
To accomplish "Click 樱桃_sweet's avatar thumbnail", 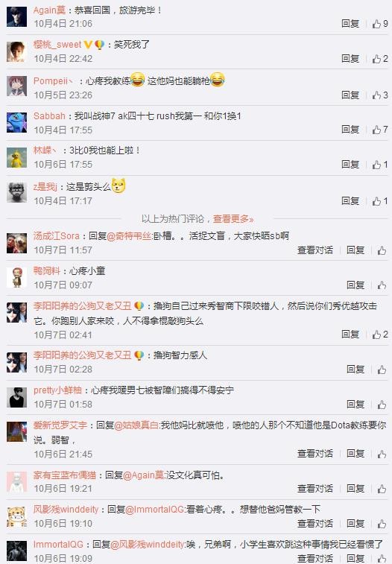I will click(17, 51).
